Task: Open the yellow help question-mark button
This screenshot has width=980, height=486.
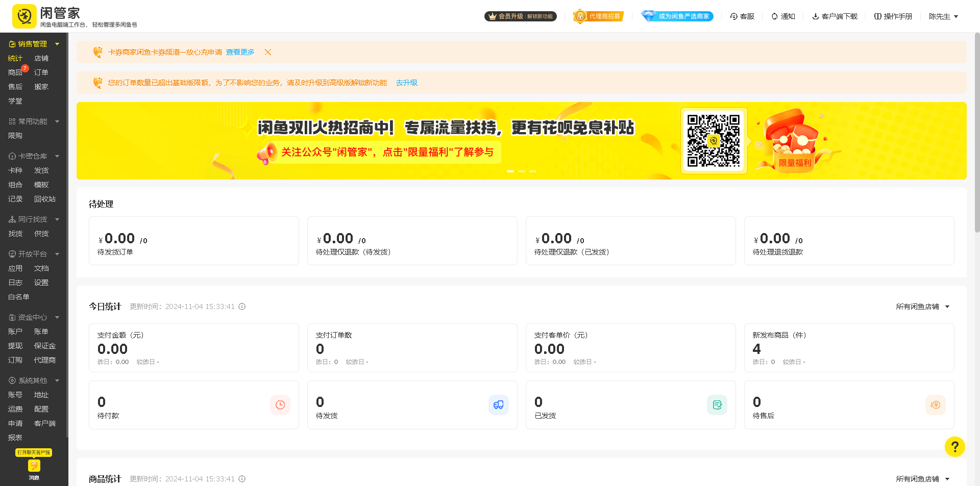Action: [954, 447]
